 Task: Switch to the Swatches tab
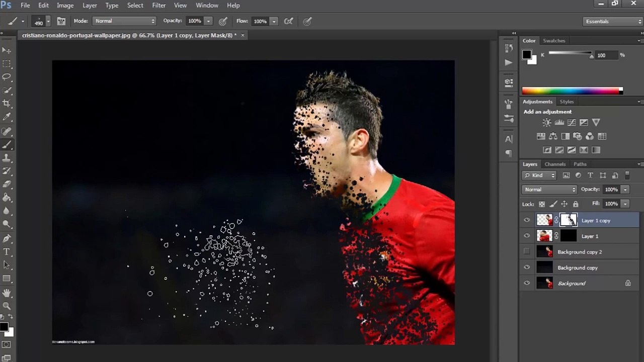554,41
